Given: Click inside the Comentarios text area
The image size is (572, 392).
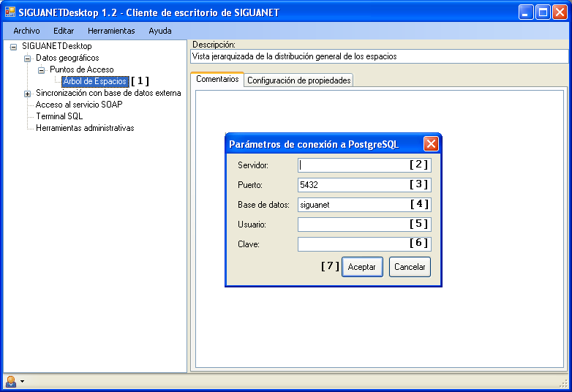Looking at the screenshot, I should (380, 229).
